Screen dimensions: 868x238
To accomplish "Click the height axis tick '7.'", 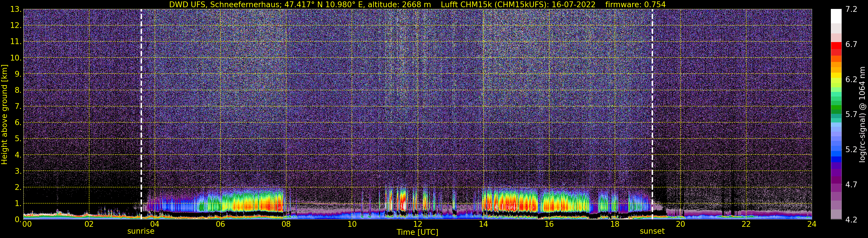I will tap(18, 107).
